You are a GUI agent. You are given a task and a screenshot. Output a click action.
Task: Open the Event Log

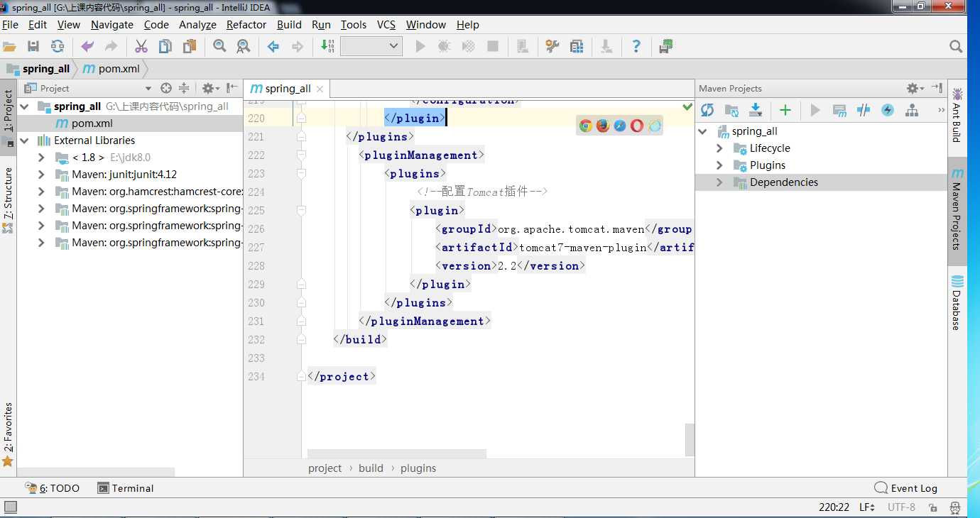coord(906,488)
